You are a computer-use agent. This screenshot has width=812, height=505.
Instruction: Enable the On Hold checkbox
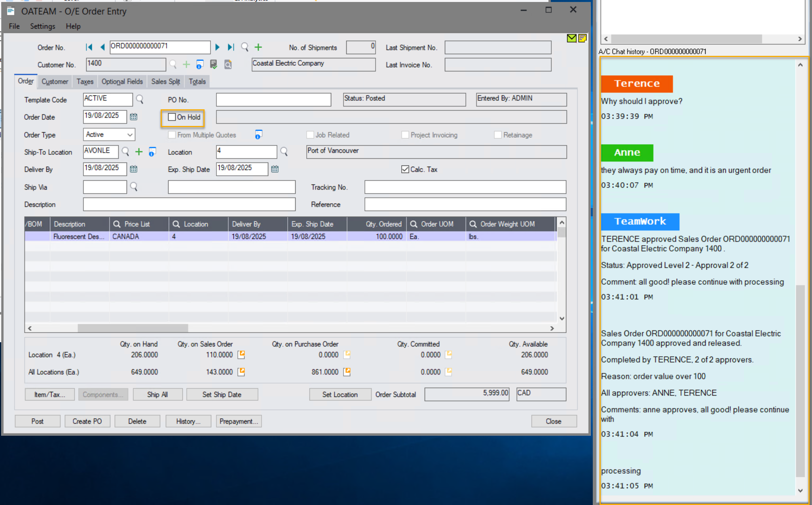click(172, 117)
